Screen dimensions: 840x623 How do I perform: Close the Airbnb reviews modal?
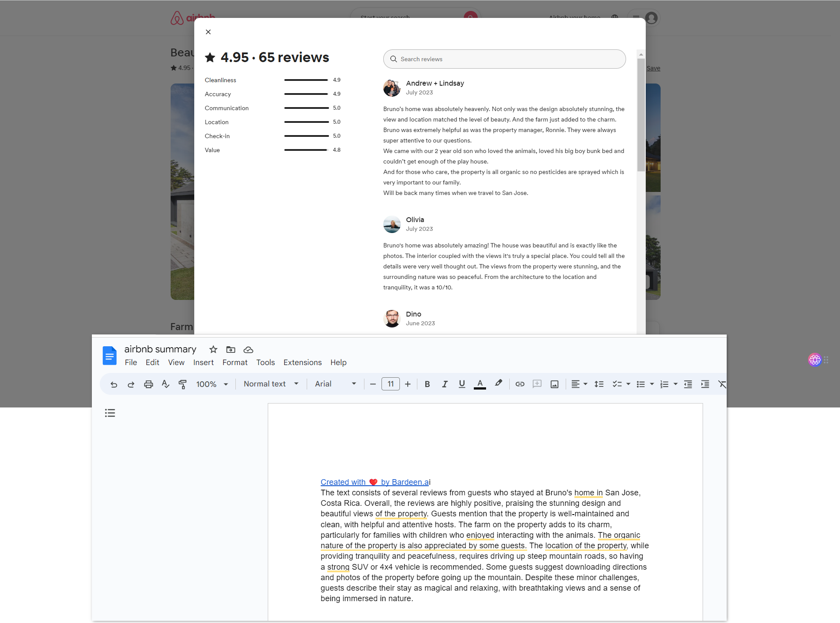[x=208, y=32]
